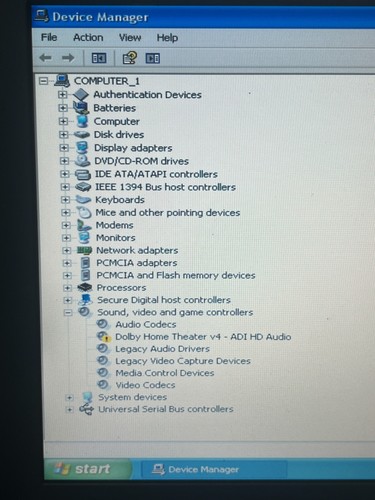Click the Display adapters icon
The width and height of the screenshot is (375, 500).
pyautogui.click(x=82, y=148)
